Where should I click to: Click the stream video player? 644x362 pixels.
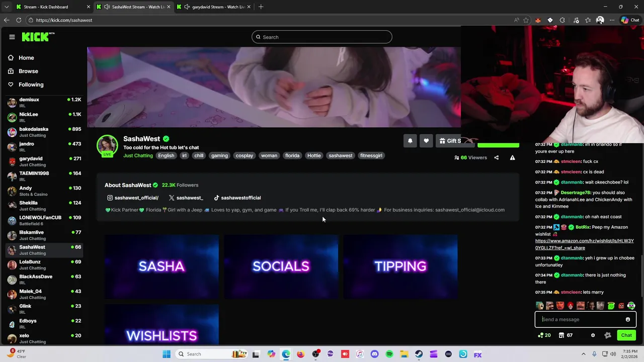[274, 87]
